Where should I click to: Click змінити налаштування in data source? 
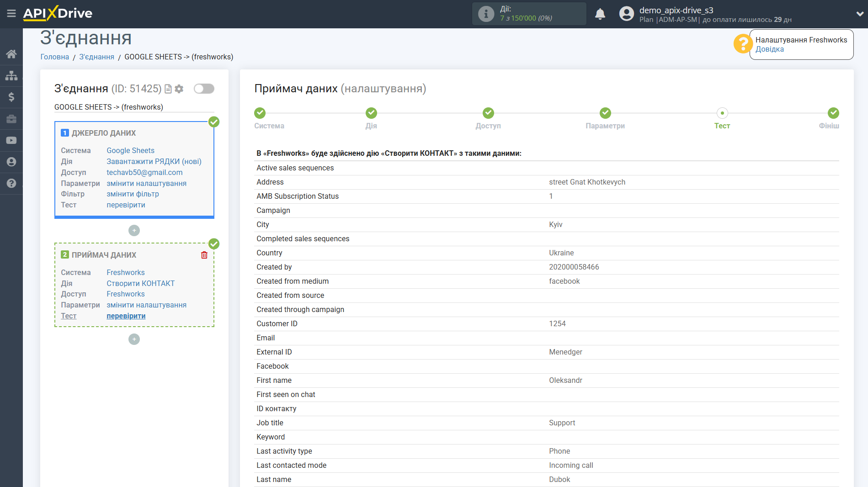pyautogui.click(x=146, y=183)
